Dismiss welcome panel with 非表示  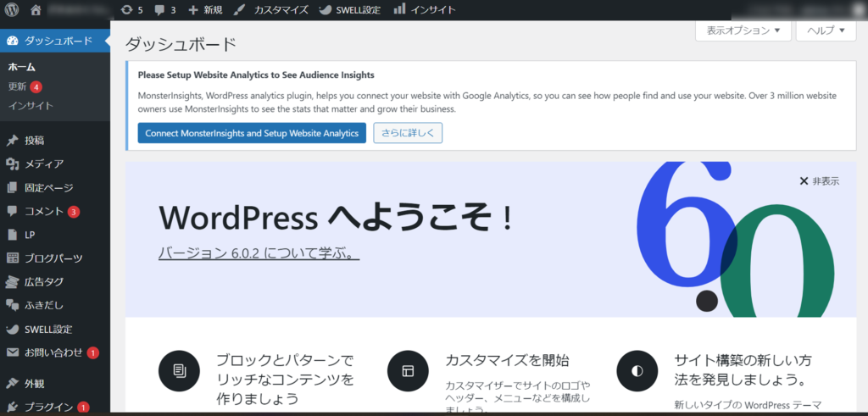click(x=820, y=181)
